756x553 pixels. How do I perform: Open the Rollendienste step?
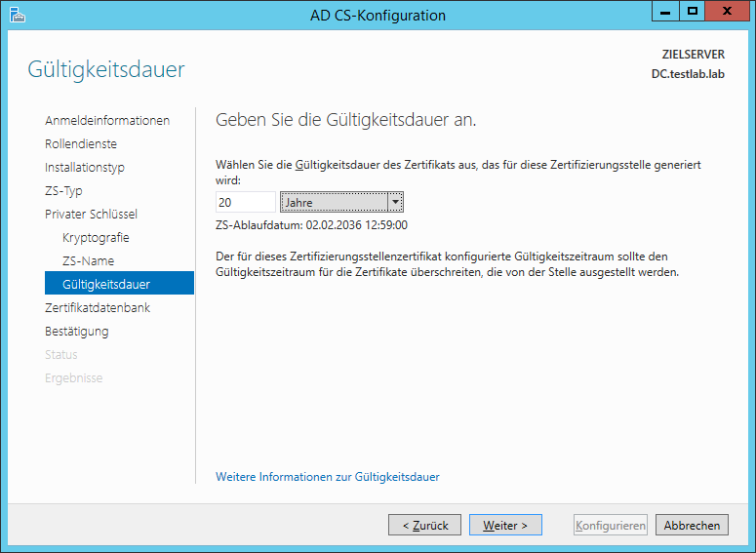point(81,143)
